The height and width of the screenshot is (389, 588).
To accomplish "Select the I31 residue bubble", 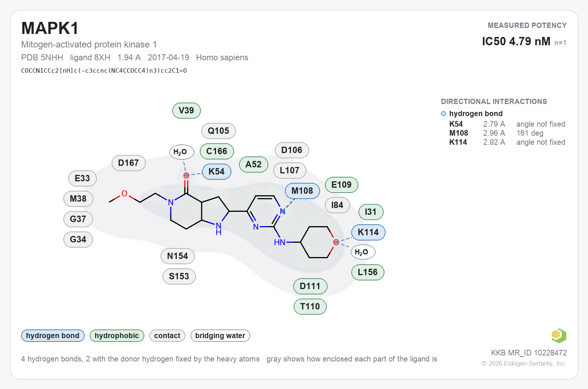I will [x=371, y=212].
